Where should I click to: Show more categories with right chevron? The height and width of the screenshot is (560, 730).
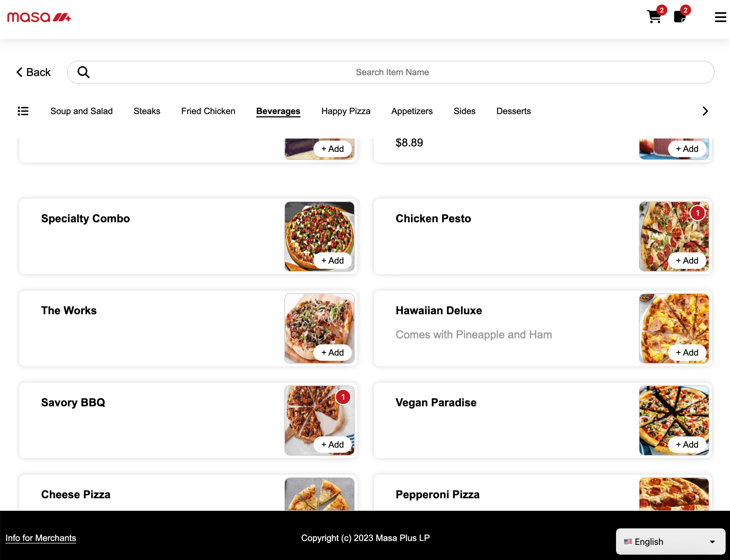pyautogui.click(x=705, y=111)
